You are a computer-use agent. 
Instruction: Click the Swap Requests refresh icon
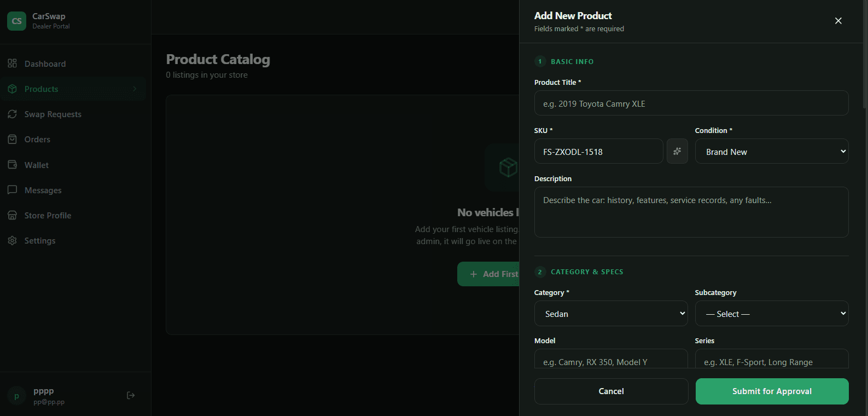(x=12, y=114)
